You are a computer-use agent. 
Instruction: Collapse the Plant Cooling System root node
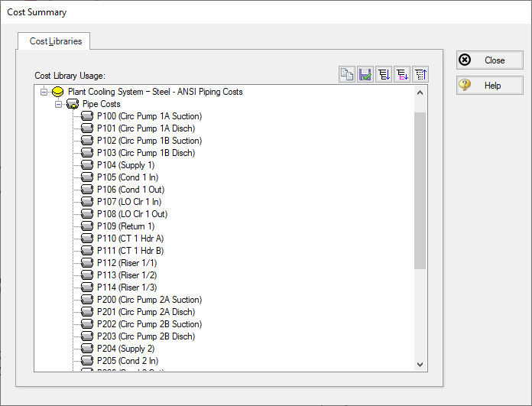[x=44, y=92]
